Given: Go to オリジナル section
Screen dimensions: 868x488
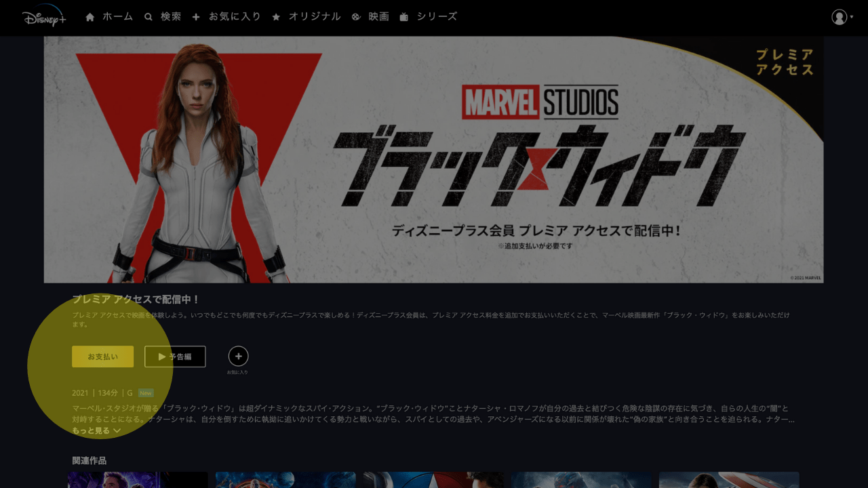Looking at the screenshot, I should pyautogui.click(x=306, y=16).
